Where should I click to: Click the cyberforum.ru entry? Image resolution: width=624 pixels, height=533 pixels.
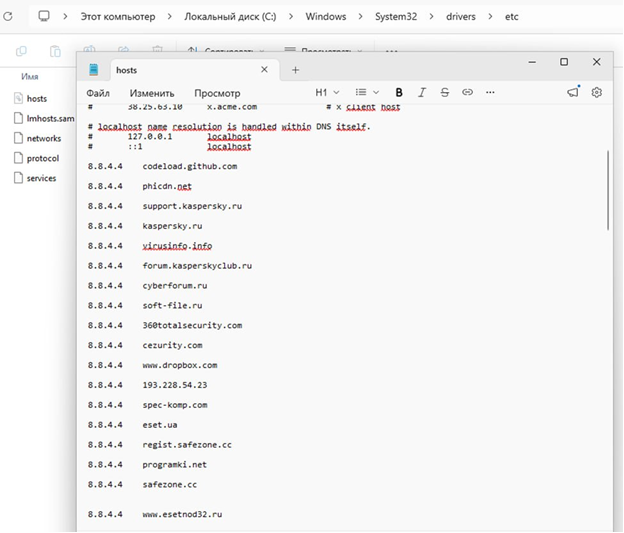[175, 286]
